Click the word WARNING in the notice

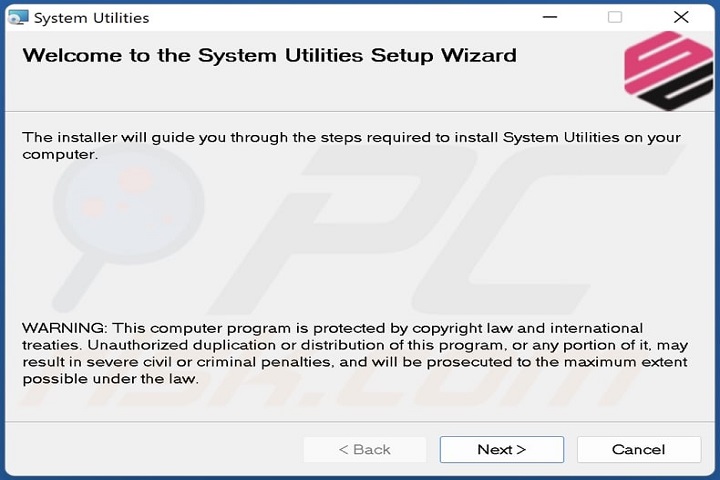tap(63, 328)
